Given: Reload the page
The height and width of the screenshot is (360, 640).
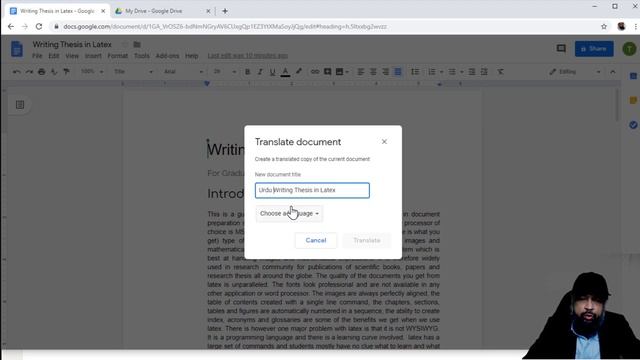Looking at the screenshot, I should point(39,27).
